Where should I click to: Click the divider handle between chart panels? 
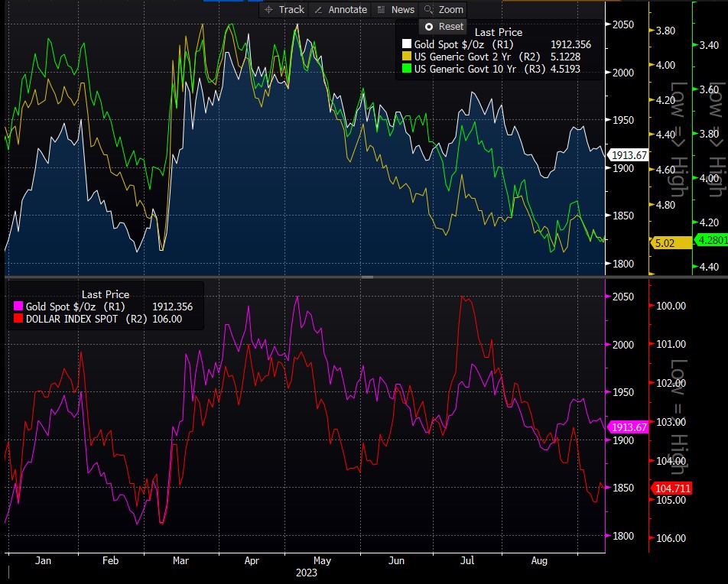[367, 277]
